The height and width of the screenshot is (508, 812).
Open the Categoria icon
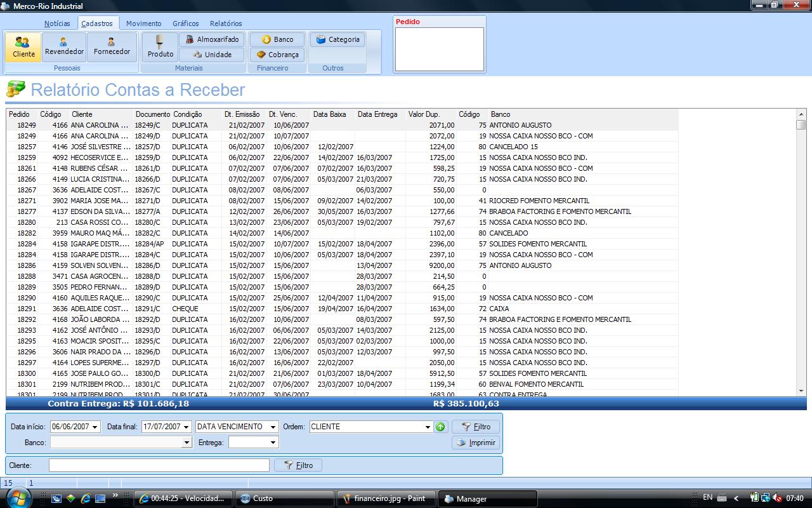[x=337, y=39]
